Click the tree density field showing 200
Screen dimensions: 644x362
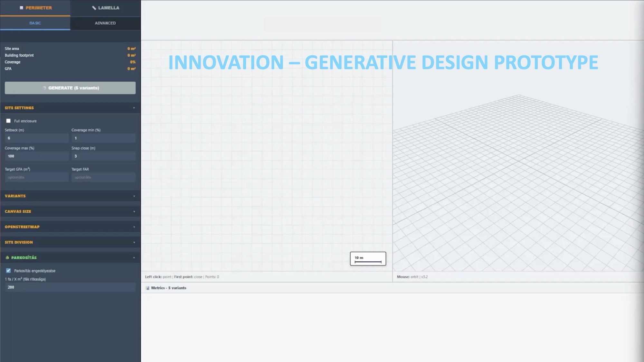coord(70,287)
